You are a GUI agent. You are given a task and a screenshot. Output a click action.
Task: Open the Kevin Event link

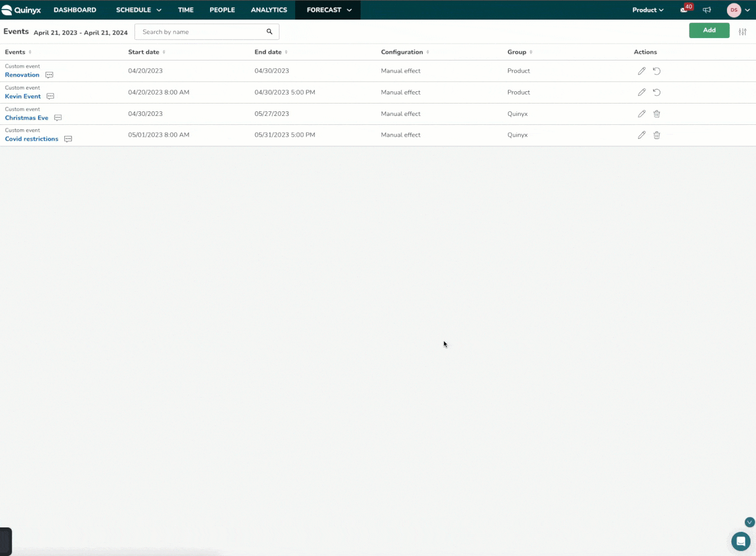pyautogui.click(x=23, y=96)
